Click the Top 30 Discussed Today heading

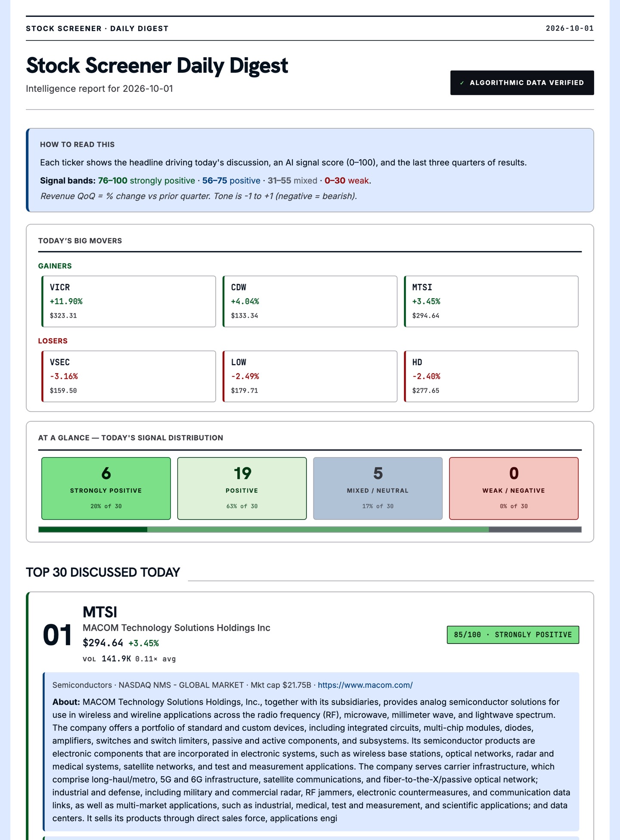click(x=103, y=572)
